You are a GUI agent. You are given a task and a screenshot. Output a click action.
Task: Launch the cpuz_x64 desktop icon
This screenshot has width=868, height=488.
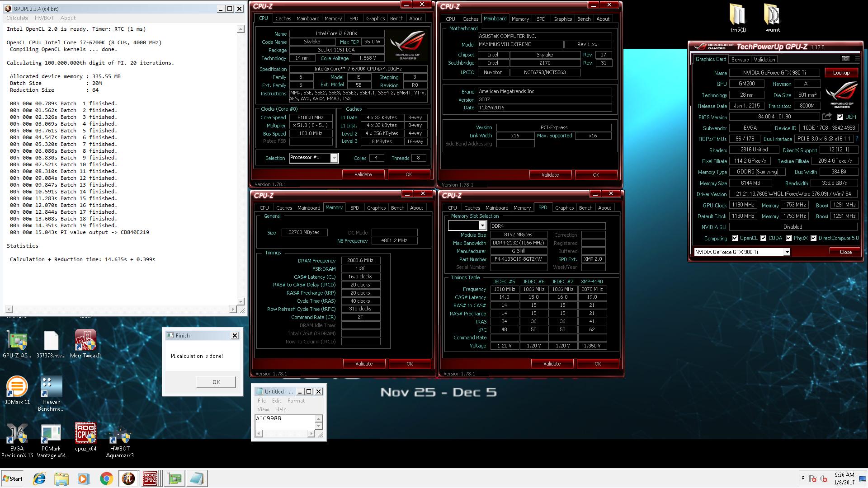pos(85,437)
